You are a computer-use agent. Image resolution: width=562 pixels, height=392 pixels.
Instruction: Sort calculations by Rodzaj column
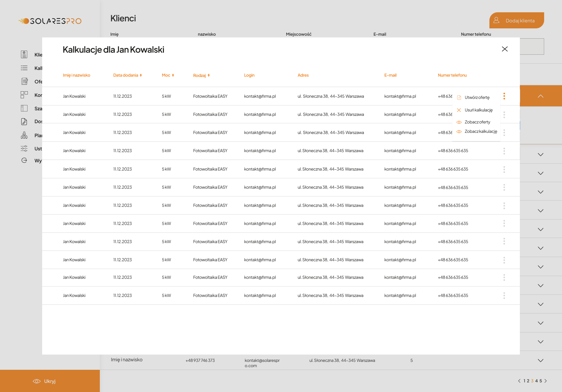tap(201, 75)
